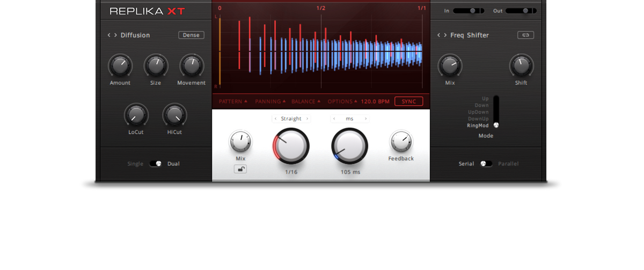Click the Feedback knob

point(401,142)
